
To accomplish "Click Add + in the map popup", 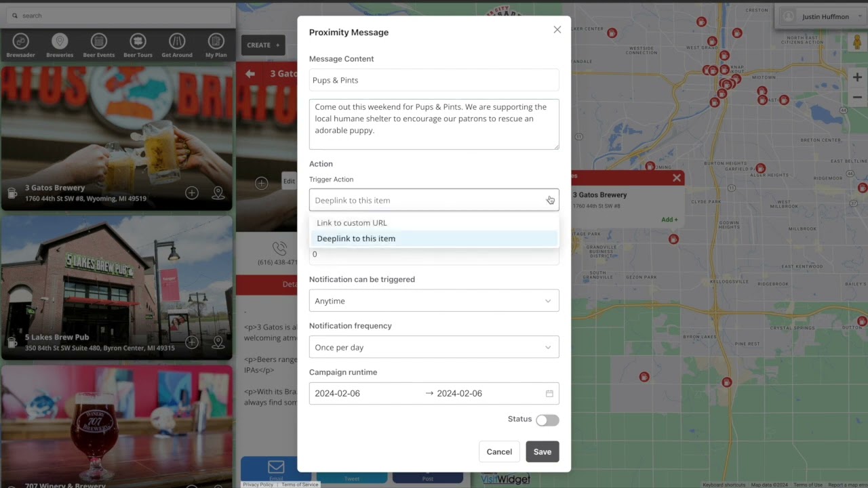I will (x=669, y=220).
